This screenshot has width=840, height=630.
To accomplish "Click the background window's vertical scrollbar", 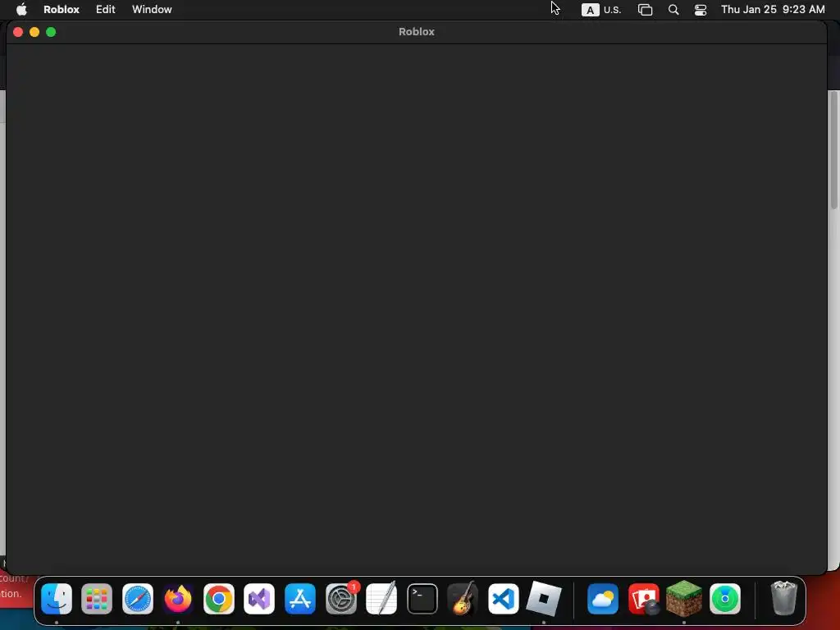I will (x=834, y=150).
